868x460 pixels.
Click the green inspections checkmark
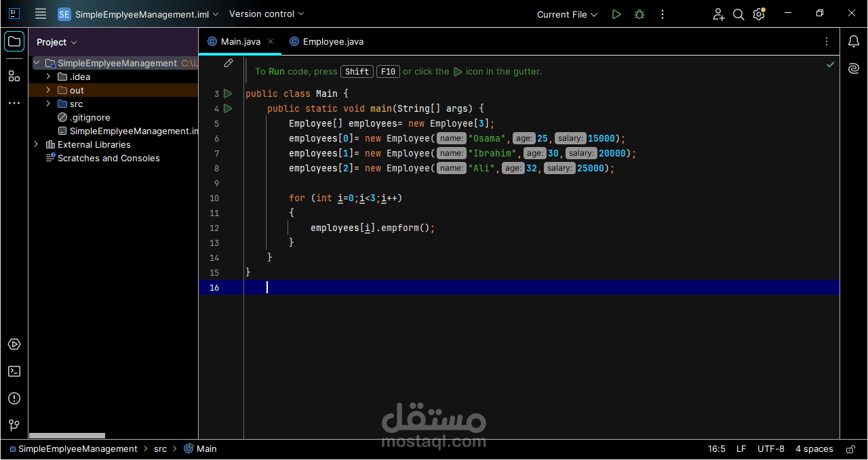(830, 64)
